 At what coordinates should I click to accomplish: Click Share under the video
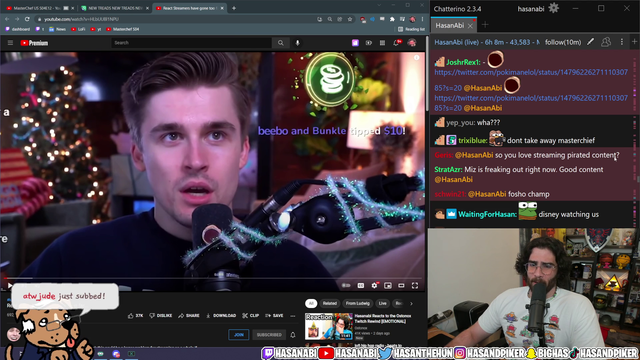(189, 316)
